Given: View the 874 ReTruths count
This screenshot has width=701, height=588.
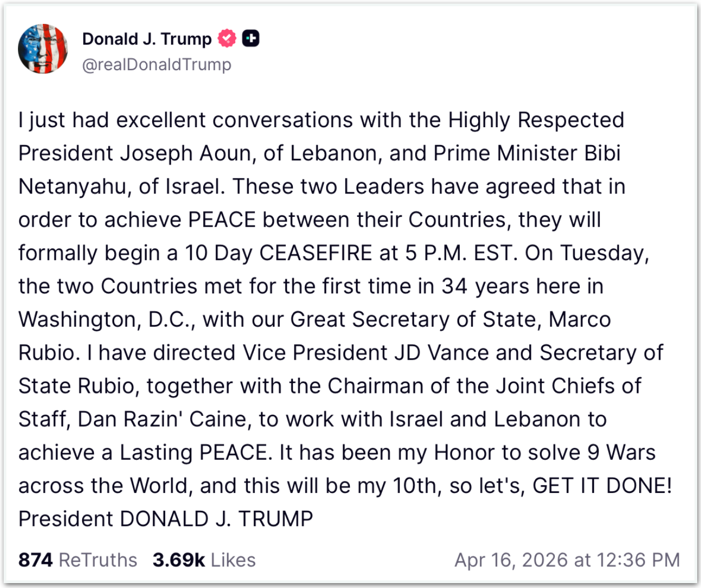Looking at the screenshot, I should (x=78, y=560).
